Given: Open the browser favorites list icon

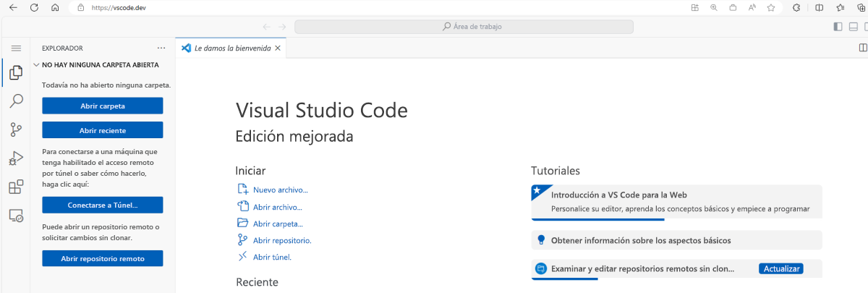Looking at the screenshot, I should tap(840, 7).
